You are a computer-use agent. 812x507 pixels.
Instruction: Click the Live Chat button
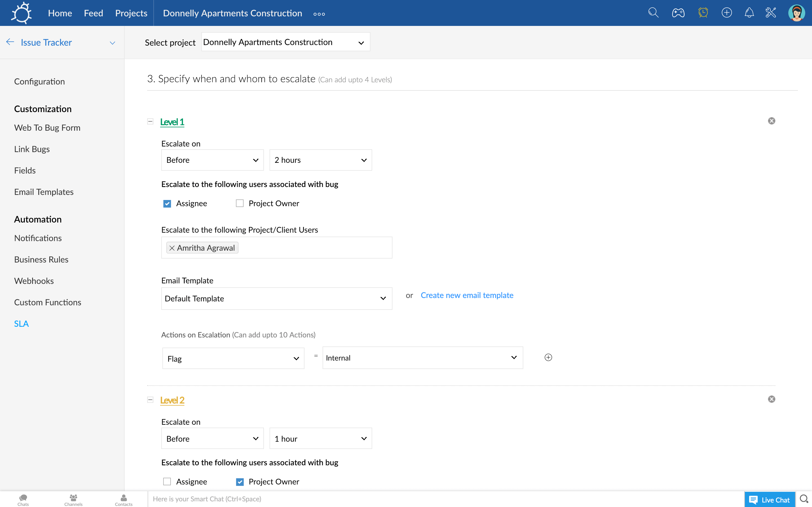pyautogui.click(x=769, y=500)
